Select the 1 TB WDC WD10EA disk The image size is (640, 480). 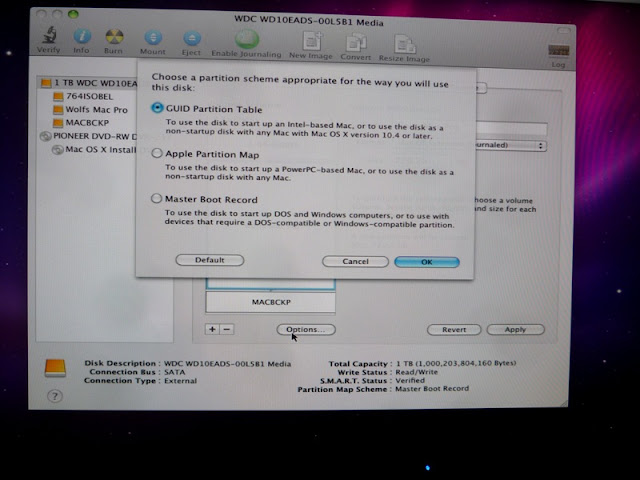click(89, 83)
